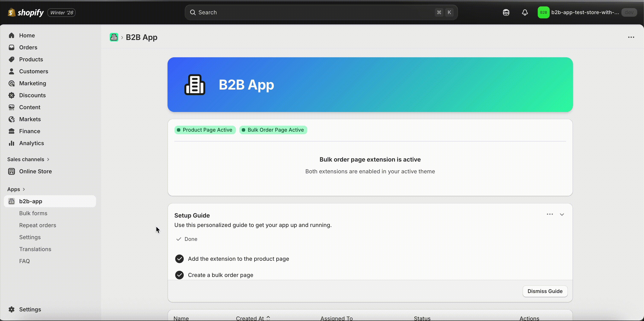Click the 'B2B App' page title
This screenshot has height=321, width=644.
tap(141, 37)
